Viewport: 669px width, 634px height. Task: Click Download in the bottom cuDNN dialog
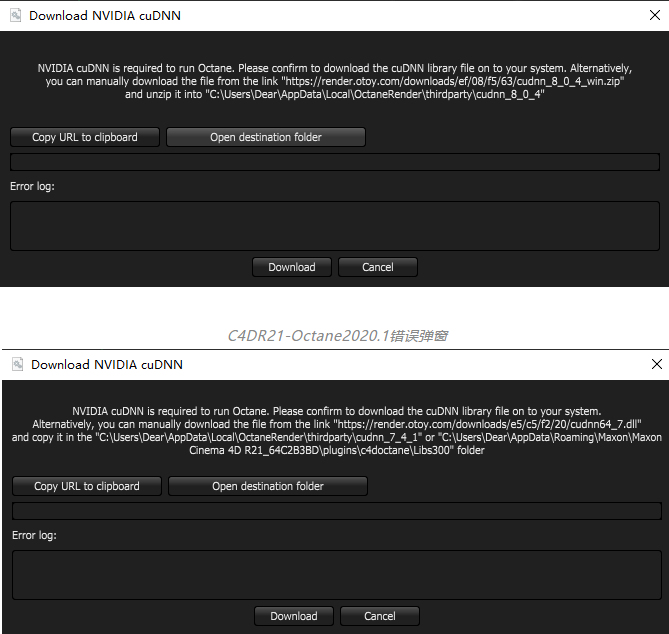294,616
